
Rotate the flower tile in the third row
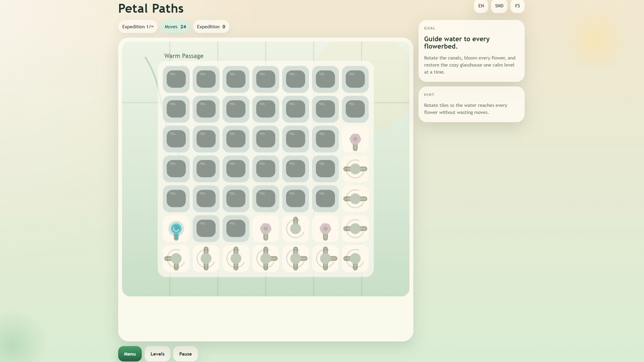click(x=355, y=139)
